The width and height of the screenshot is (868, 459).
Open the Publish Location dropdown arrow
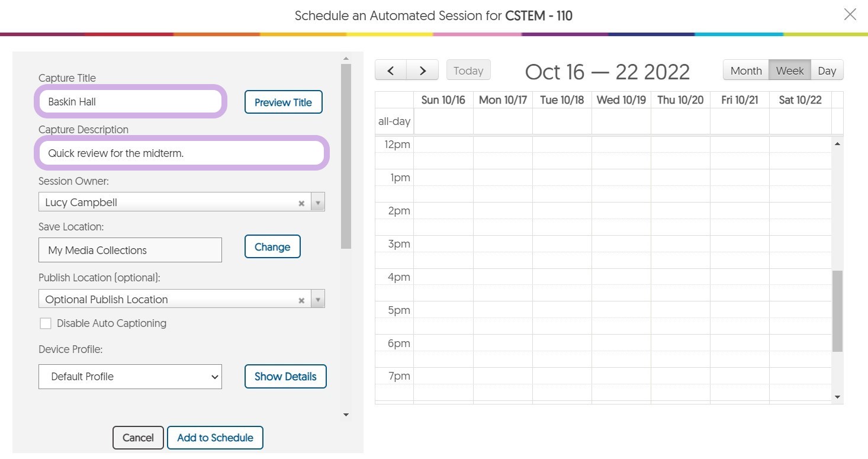pos(318,300)
